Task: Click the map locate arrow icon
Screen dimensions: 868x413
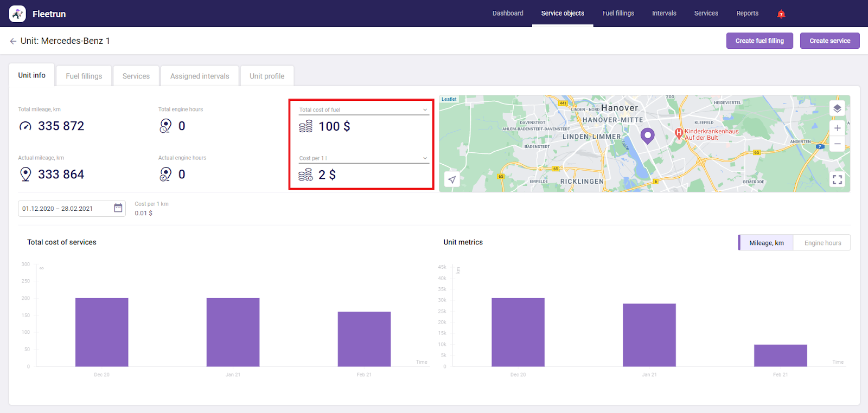Action: (x=452, y=179)
